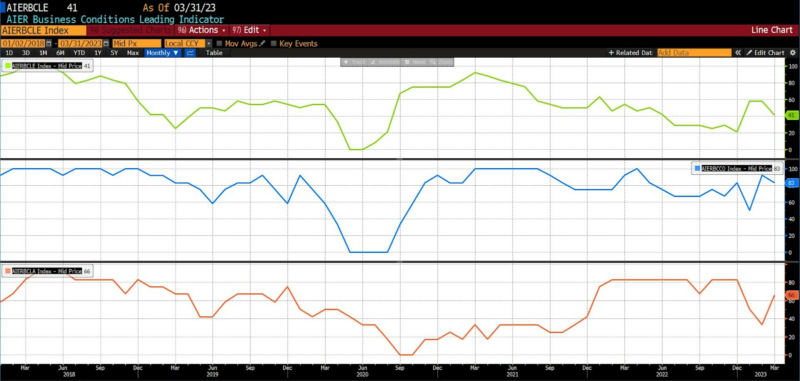Click the As Of 03/31/23 date text
This screenshot has width=800, height=381.
click(x=178, y=8)
